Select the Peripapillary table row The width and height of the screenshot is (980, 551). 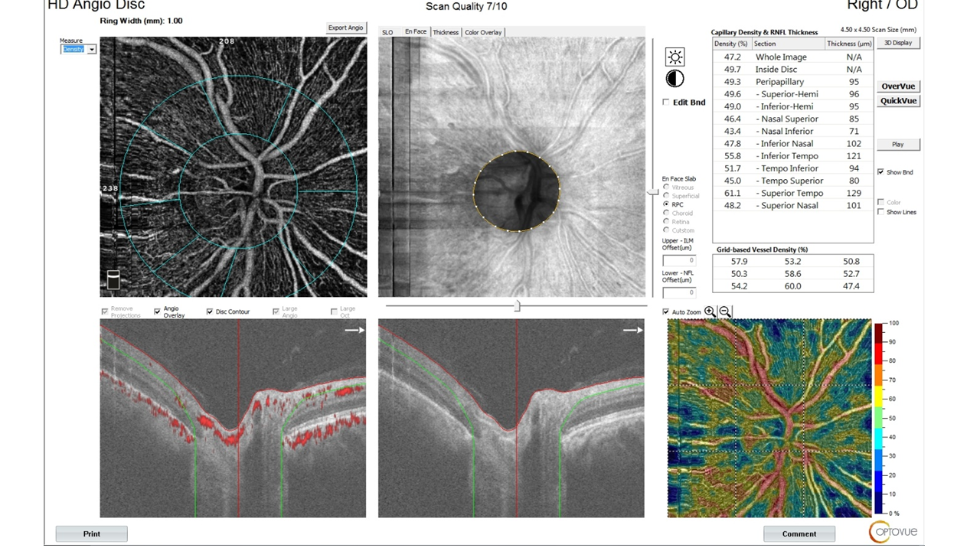pos(793,81)
